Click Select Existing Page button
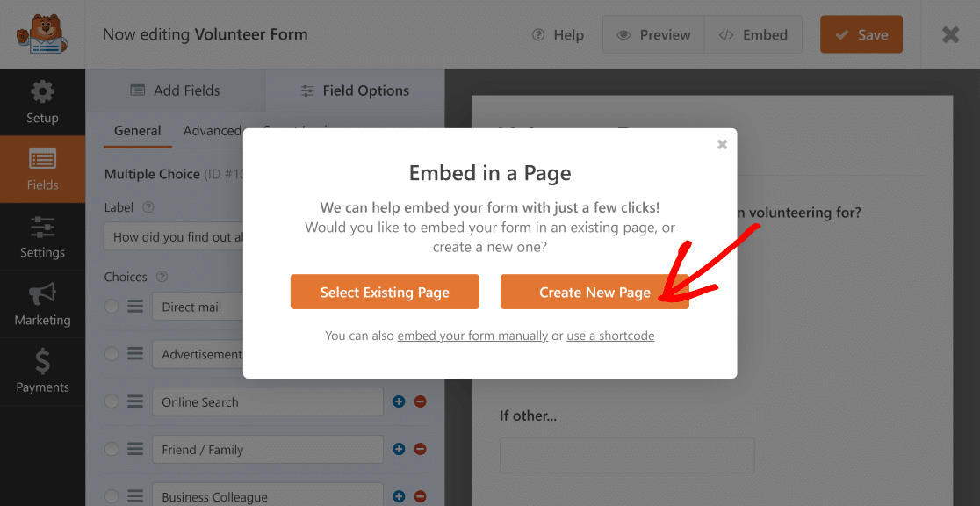Viewport: 980px width, 506px height. 385,293
